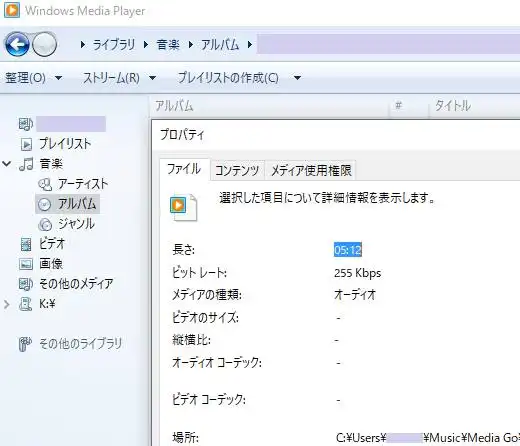Go to ライブラリ in the breadcrumb
520x446 pixels.
(114, 44)
